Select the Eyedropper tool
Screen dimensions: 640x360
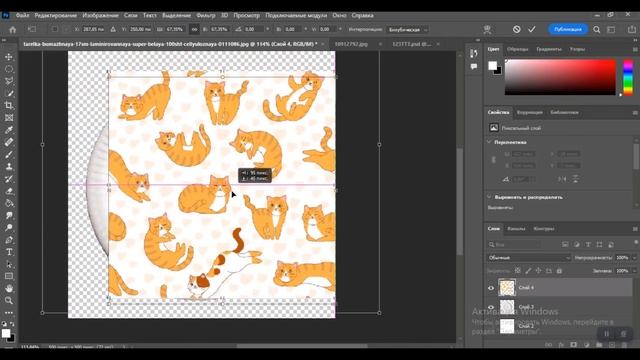(x=9, y=130)
